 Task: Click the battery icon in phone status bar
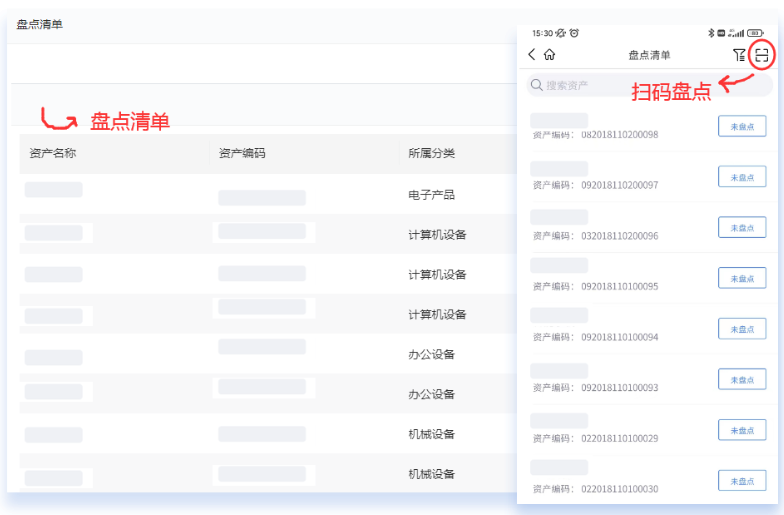pos(756,33)
